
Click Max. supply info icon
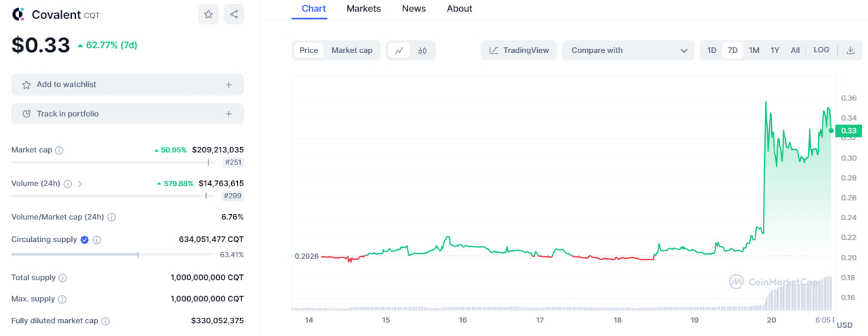click(x=62, y=299)
